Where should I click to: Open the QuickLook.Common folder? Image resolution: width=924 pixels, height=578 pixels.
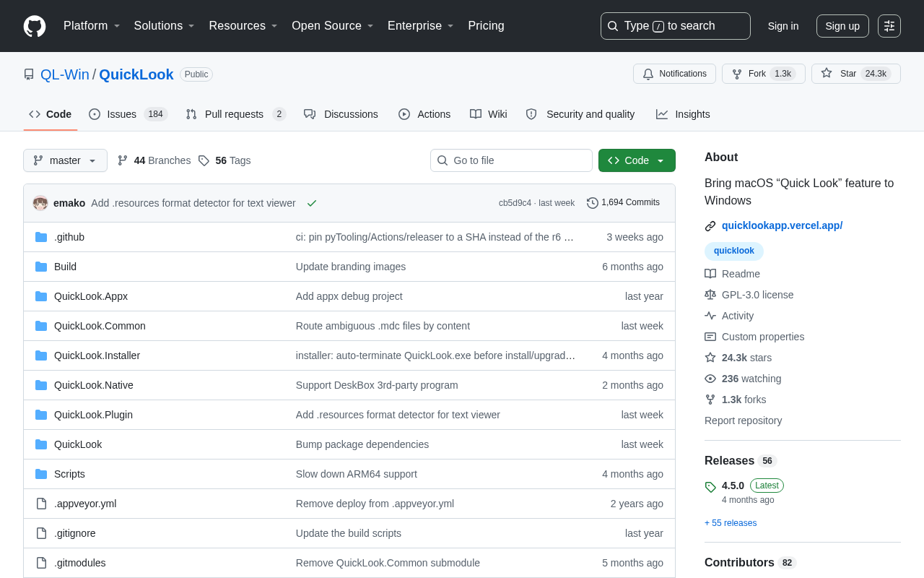coord(100,326)
